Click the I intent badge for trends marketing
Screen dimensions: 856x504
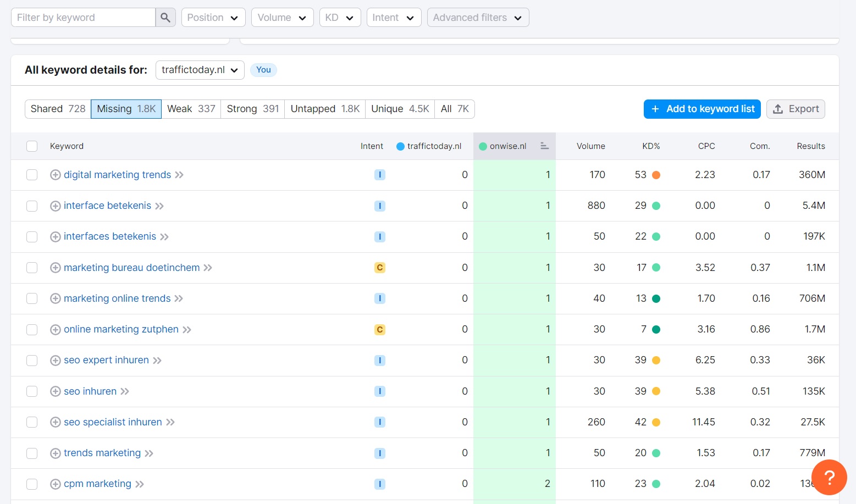(x=379, y=453)
